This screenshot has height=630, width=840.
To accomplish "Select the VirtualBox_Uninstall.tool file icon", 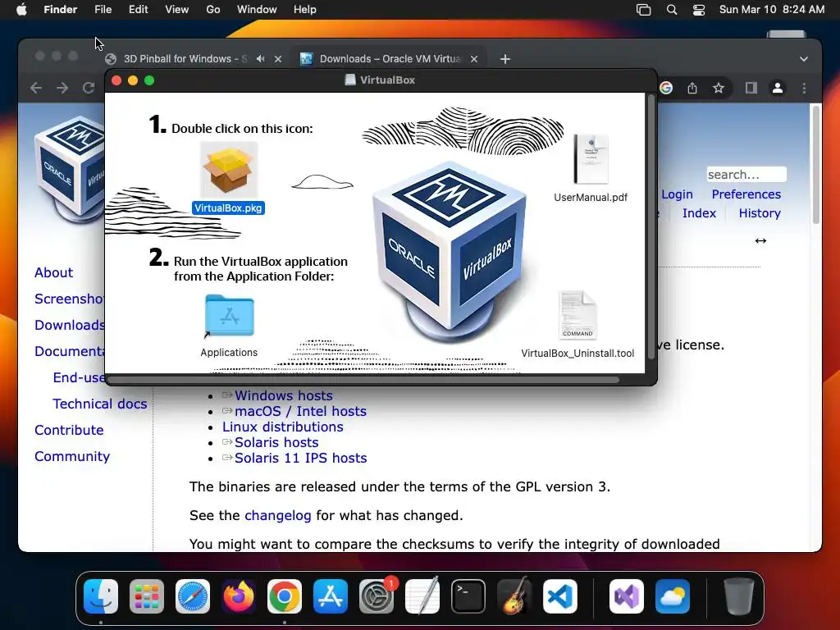I will click(577, 314).
